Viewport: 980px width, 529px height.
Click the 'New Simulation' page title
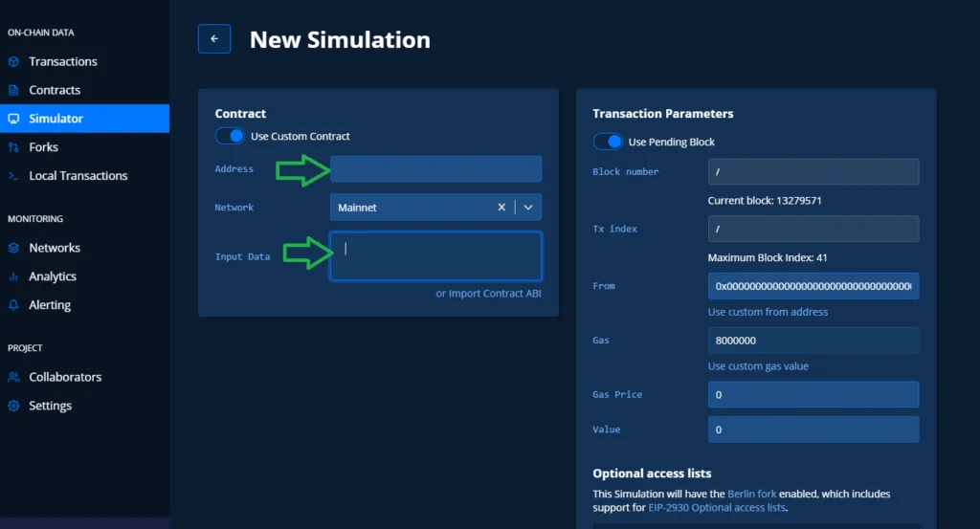(x=340, y=40)
